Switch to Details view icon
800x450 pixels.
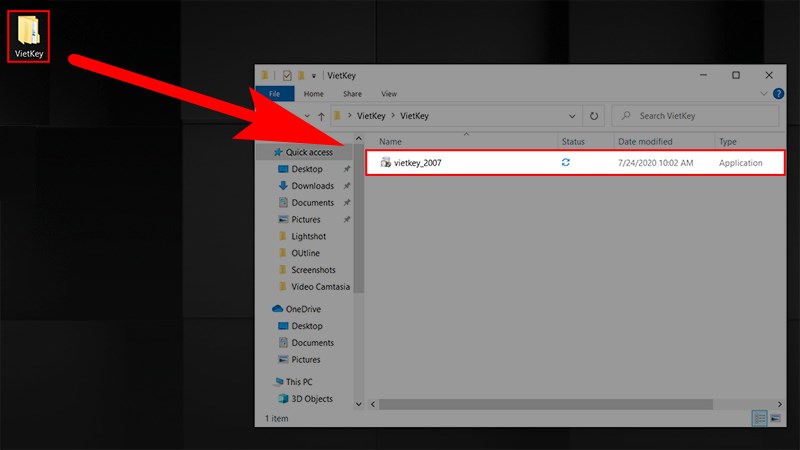[759, 419]
